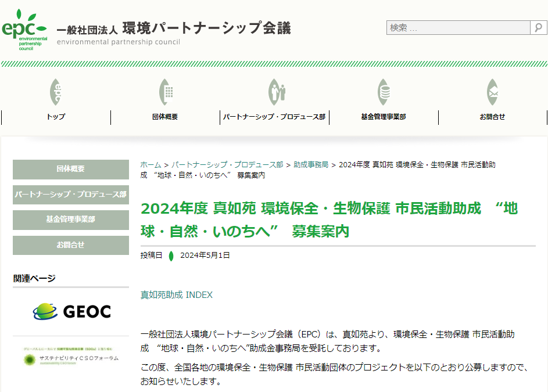The image size is (548, 392).
Task: Click the search magnifier icon
Action: [x=539, y=27]
